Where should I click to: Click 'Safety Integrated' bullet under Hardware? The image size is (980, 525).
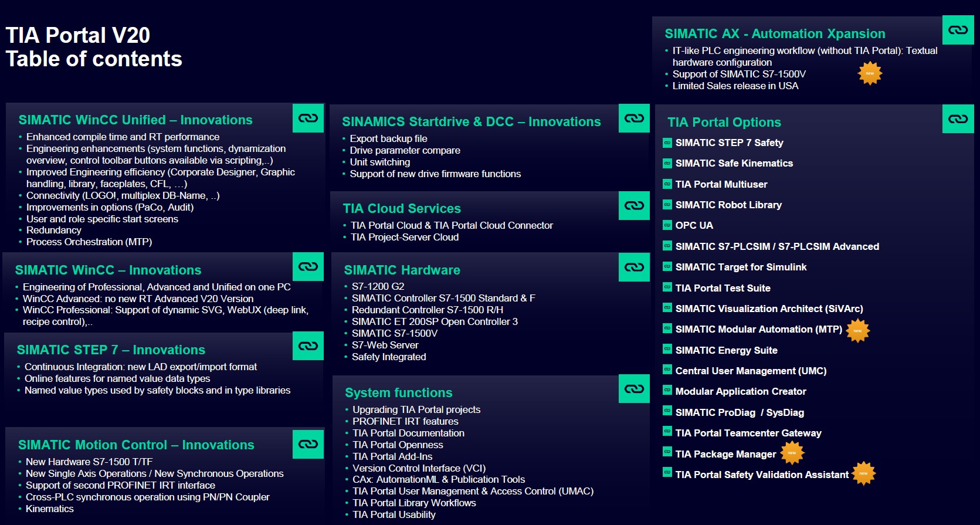click(389, 357)
